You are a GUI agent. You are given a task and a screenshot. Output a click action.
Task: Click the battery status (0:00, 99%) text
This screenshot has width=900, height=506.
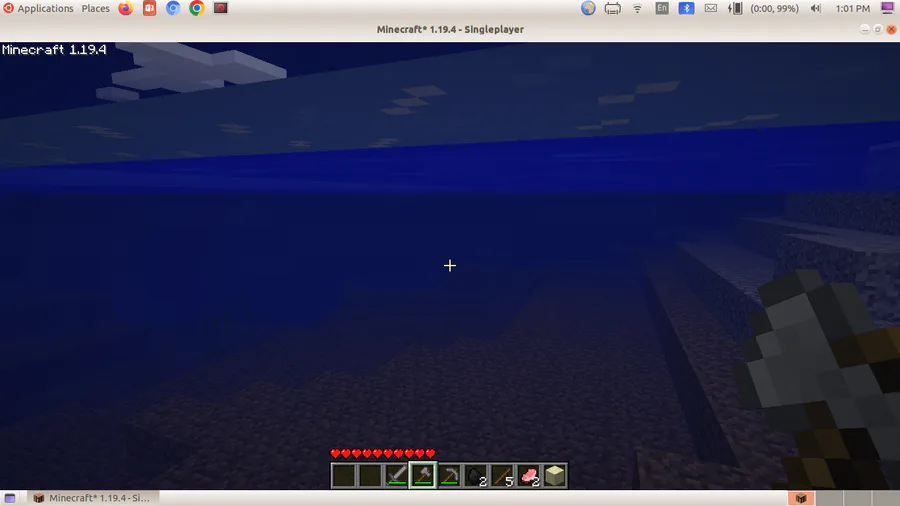[774, 9]
